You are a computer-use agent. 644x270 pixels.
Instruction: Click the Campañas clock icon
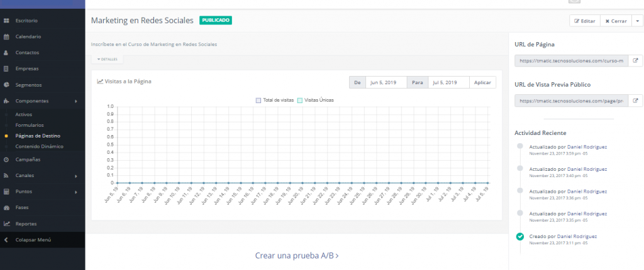pyautogui.click(x=6, y=159)
